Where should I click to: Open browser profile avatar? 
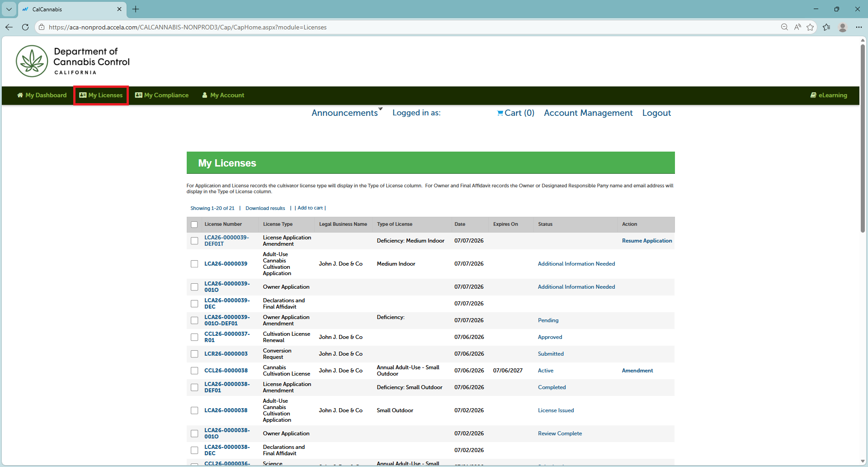843,27
